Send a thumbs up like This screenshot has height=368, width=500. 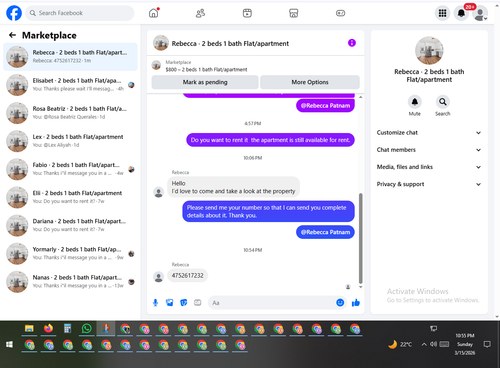click(356, 303)
